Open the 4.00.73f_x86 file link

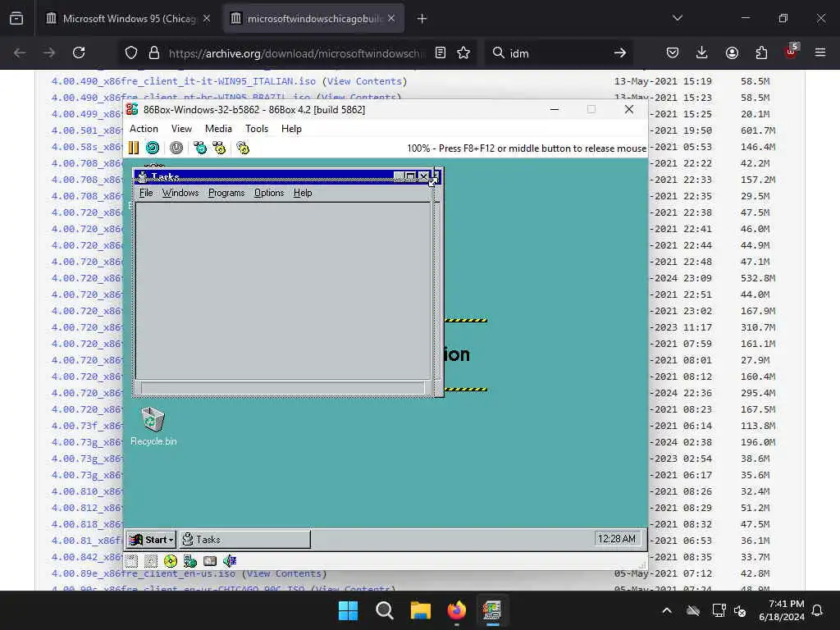click(x=87, y=426)
